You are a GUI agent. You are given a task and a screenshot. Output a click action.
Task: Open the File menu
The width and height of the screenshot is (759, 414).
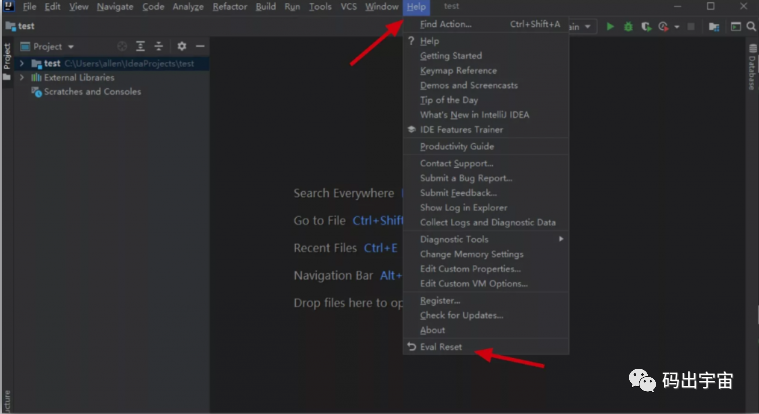coord(29,7)
